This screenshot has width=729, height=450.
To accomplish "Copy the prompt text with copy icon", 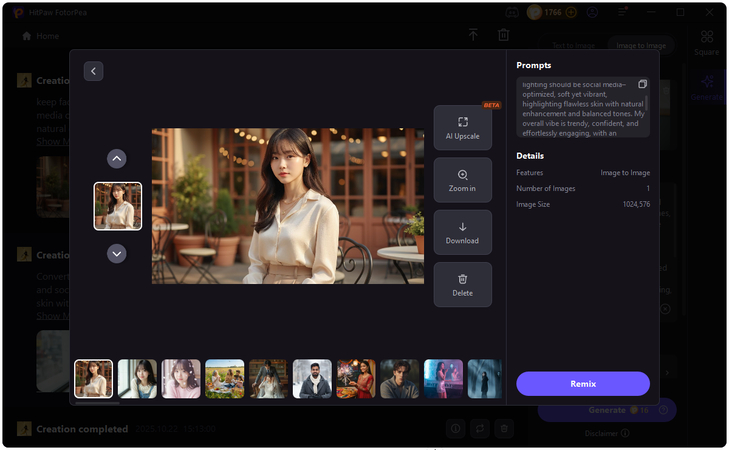I will click(x=643, y=84).
